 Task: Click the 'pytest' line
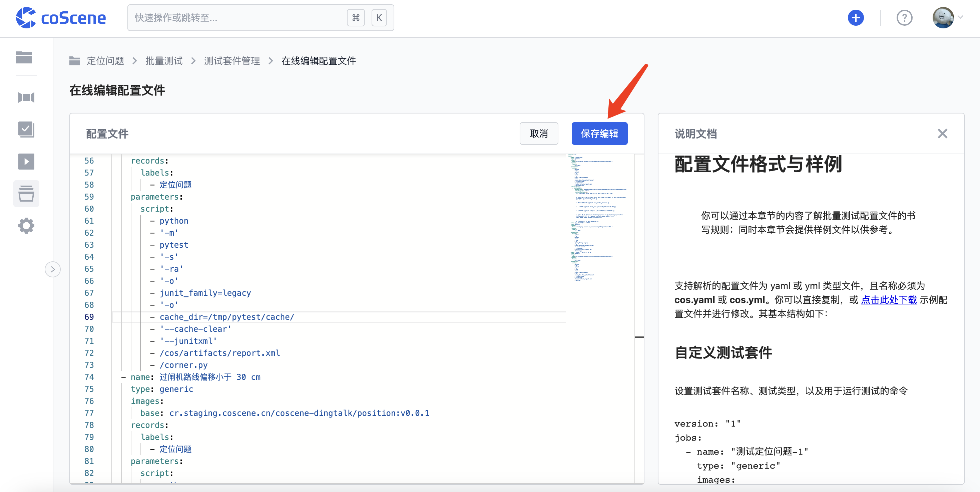pos(173,245)
